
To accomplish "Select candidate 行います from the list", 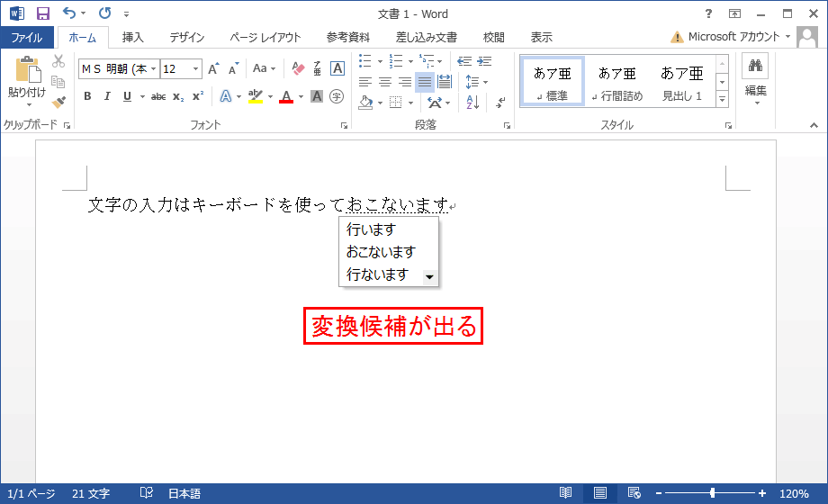I will pos(371,229).
